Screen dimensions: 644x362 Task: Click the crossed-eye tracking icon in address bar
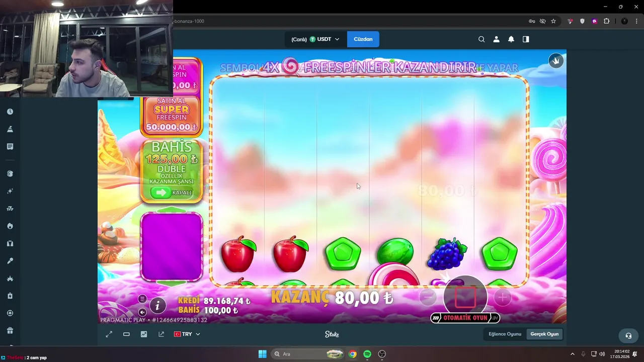coord(543,21)
